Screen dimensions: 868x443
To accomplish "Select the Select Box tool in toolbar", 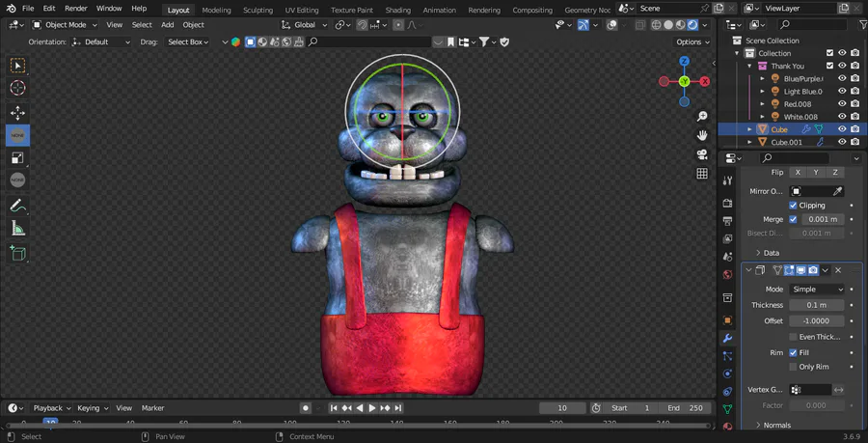I will [x=17, y=66].
